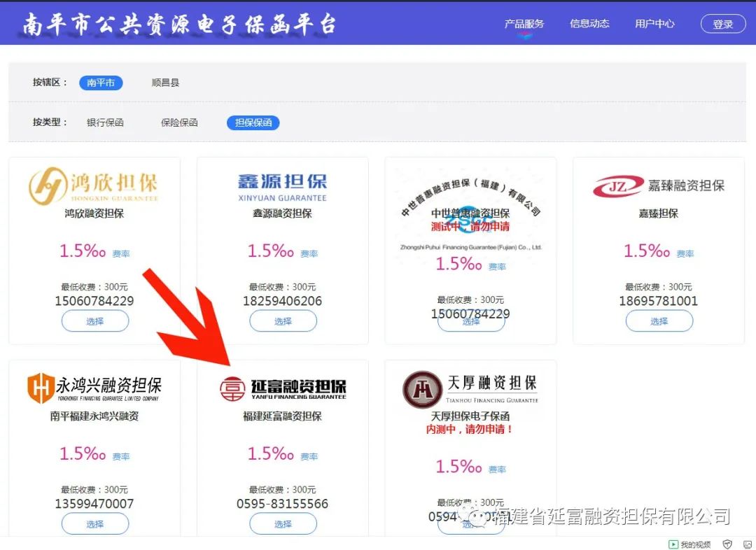
Task: Click the 嘉臻担保 name text
Action: click(659, 213)
